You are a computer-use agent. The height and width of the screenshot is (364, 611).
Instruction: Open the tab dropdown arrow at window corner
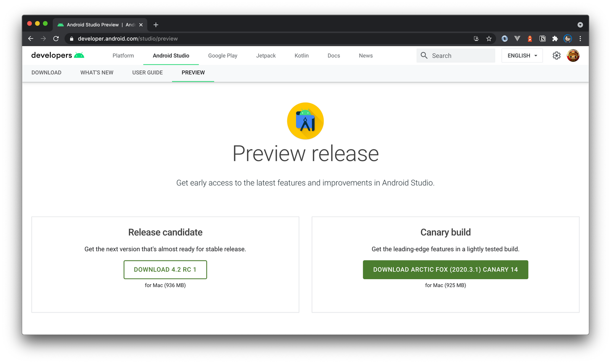[580, 24]
